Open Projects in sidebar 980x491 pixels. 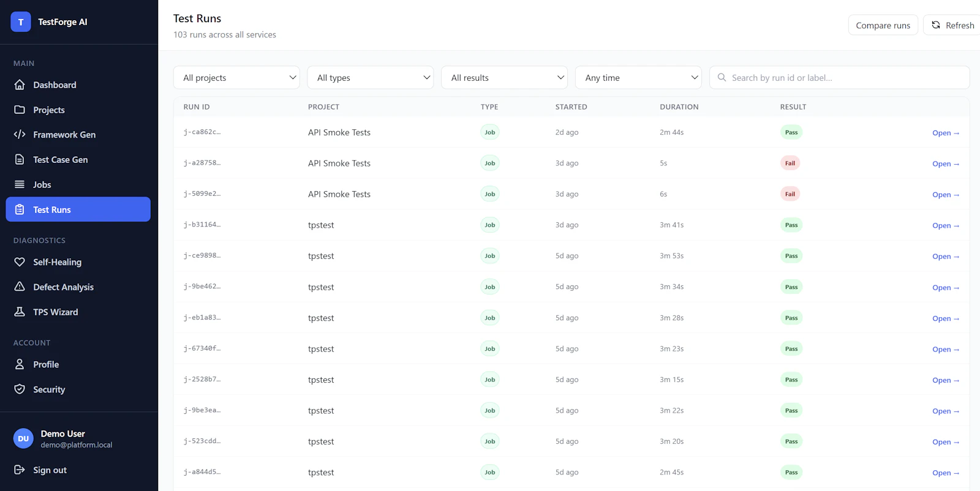tap(78, 110)
